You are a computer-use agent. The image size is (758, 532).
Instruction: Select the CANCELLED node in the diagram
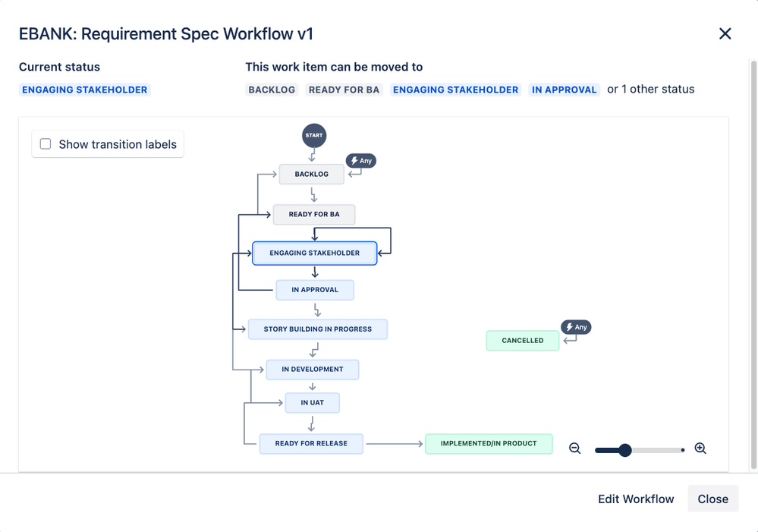click(x=522, y=340)
